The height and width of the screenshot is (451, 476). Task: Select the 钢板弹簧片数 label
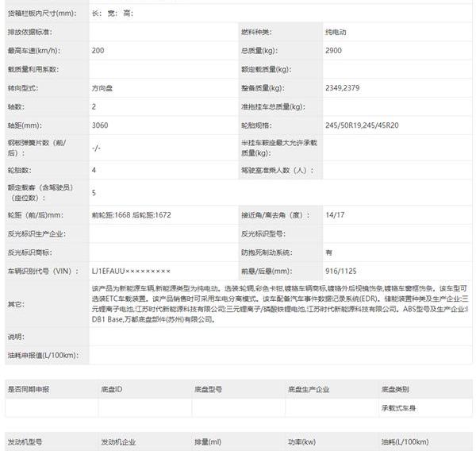tap(36, 148)
